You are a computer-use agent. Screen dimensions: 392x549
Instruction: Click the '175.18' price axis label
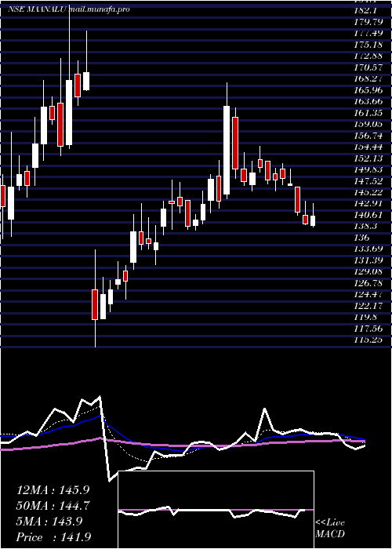(x=368, y=45)
